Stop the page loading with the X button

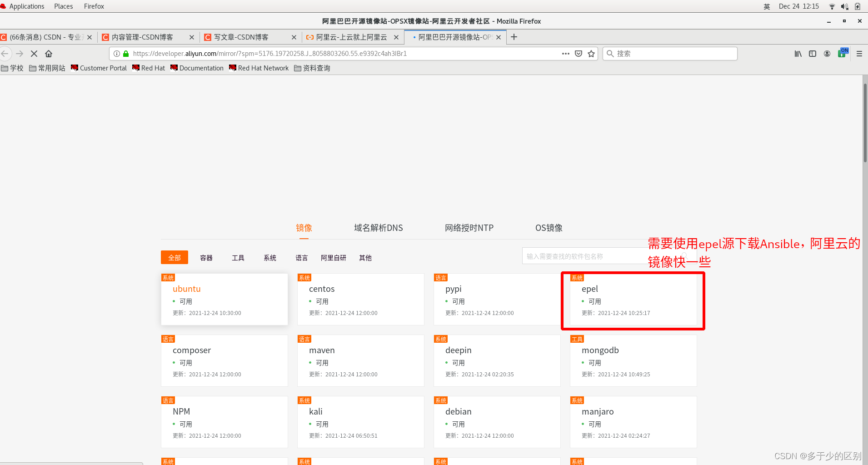pos(34,54)
